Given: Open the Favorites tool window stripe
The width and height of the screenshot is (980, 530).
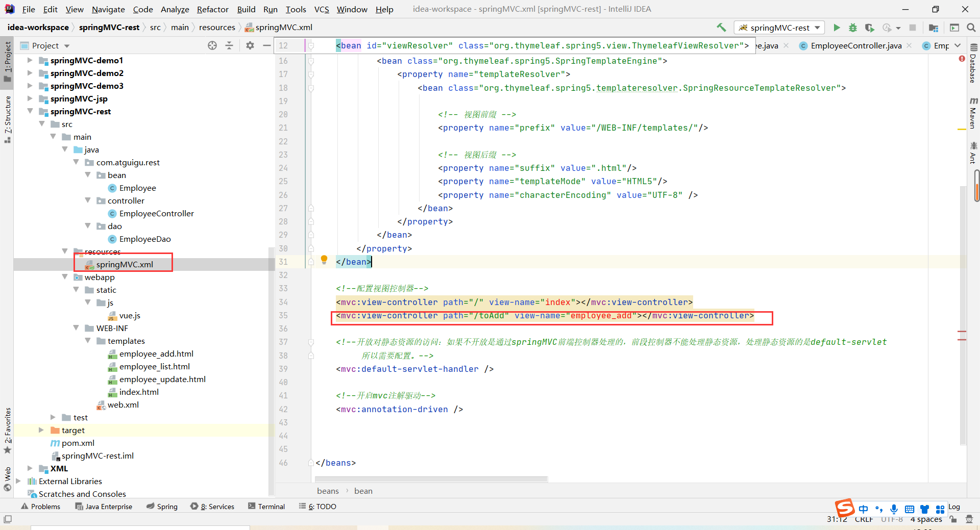Looking at the screenshot, I should point(7,430).
